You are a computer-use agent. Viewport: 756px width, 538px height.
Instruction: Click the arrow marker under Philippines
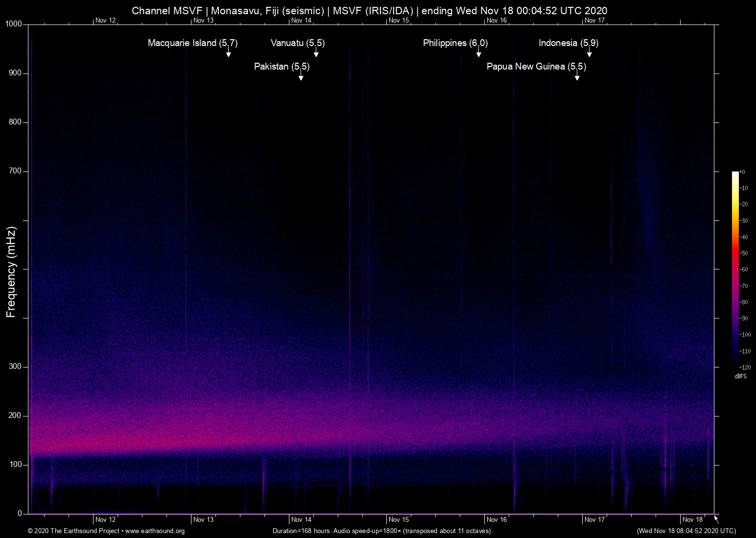(x=479, y=53)
